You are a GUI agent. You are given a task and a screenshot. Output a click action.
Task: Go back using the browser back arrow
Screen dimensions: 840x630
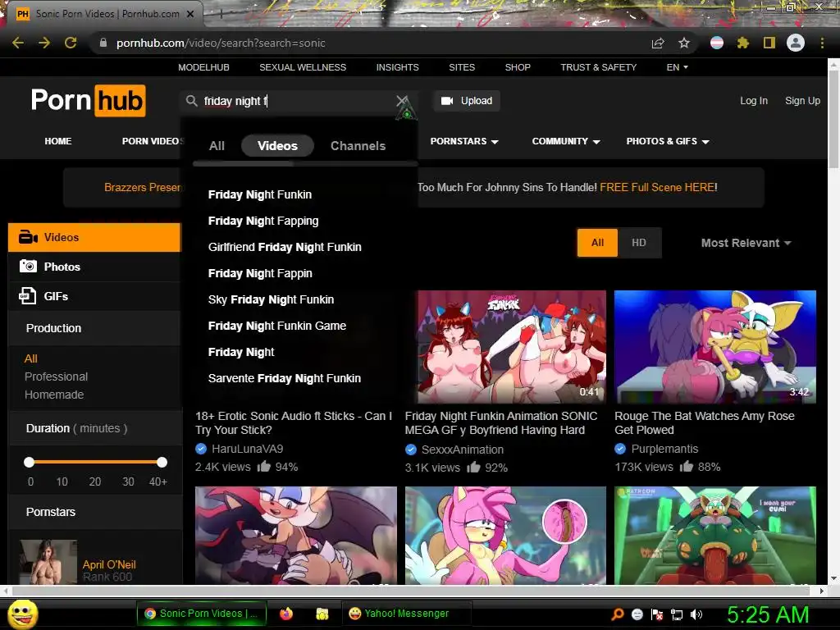click(x=18, y=43)
